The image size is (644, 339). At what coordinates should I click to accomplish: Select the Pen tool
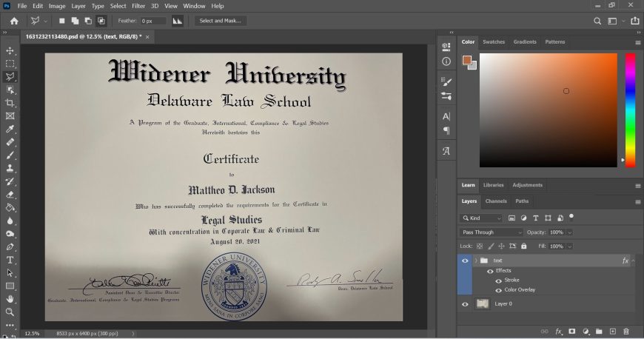10,247
